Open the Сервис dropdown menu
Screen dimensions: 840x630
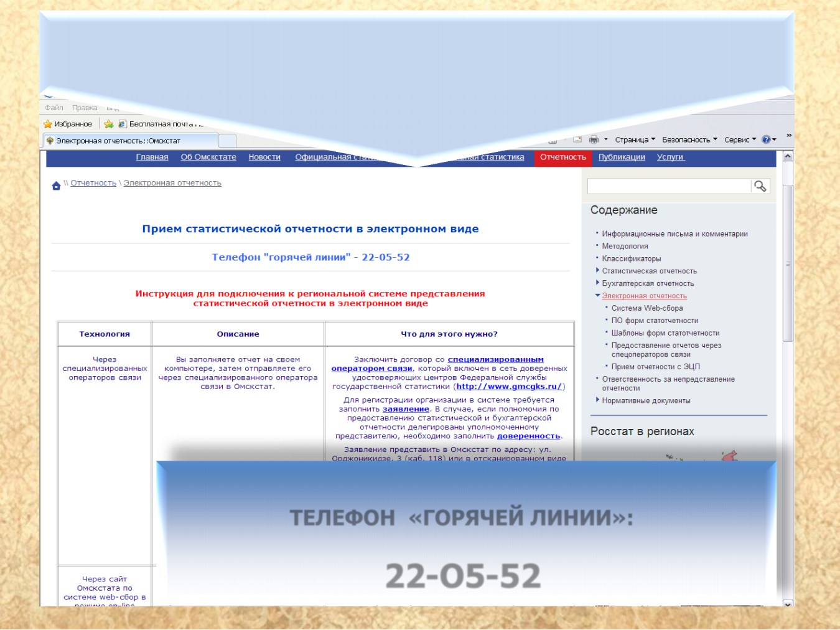click(740, 139)
